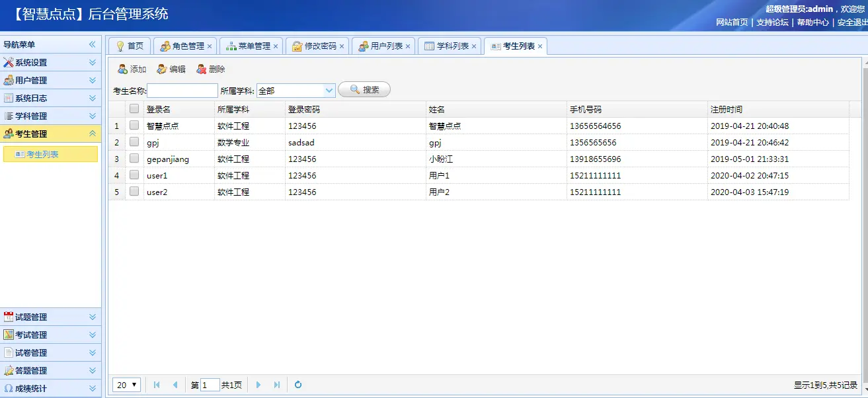
Task: Click the 试卷管理 paper icon
Action: pos(9,353)
